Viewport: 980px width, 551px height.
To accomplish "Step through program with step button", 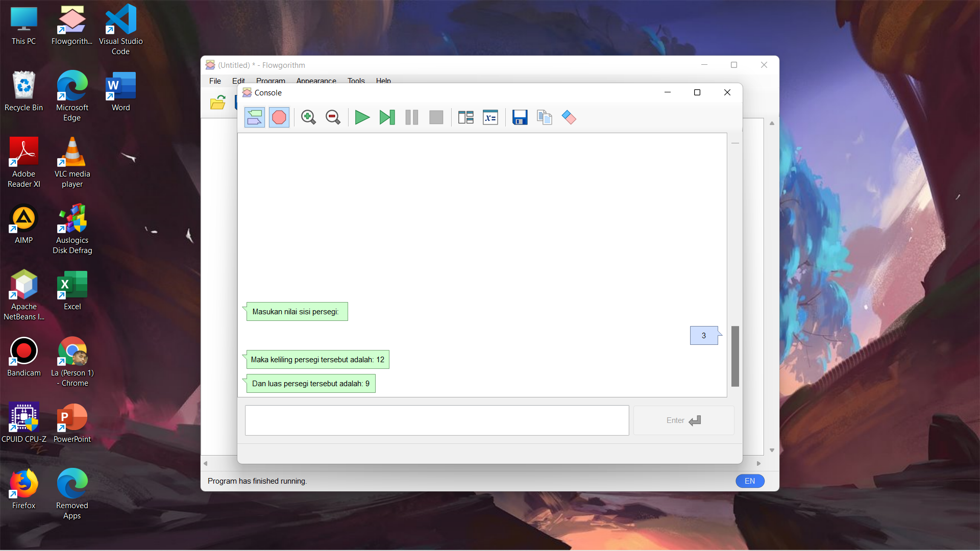I will click(x=387, y=117).
